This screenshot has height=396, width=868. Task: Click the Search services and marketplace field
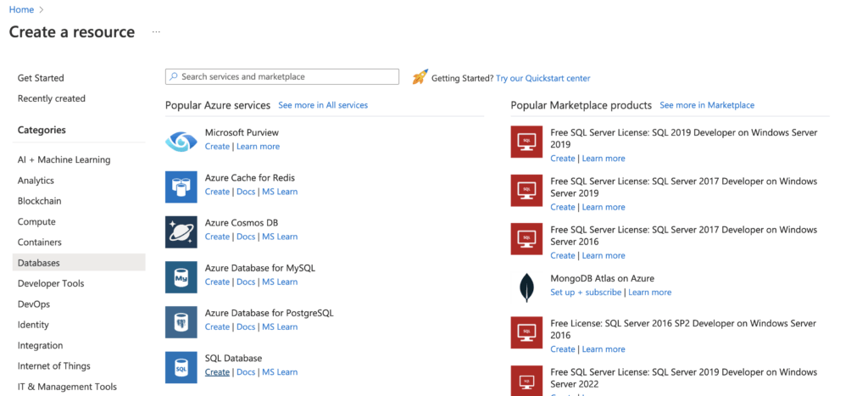tap(281, 76)
